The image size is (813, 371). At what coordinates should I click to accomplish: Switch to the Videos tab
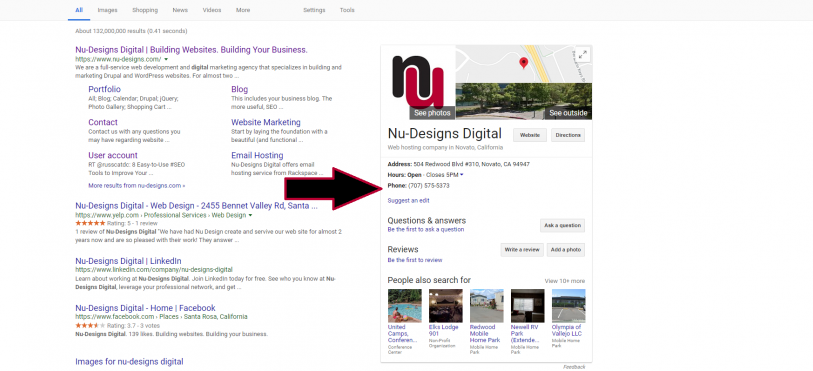coord(212,10)
